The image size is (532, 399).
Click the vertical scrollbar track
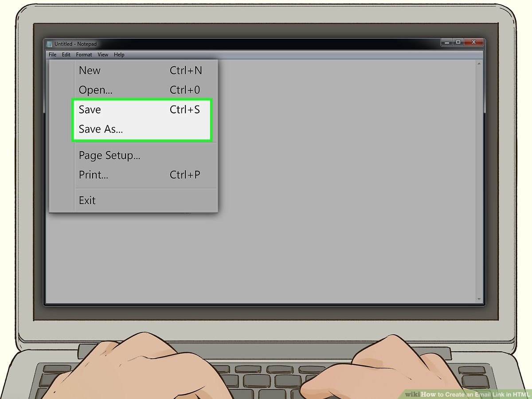pos(479,182)
